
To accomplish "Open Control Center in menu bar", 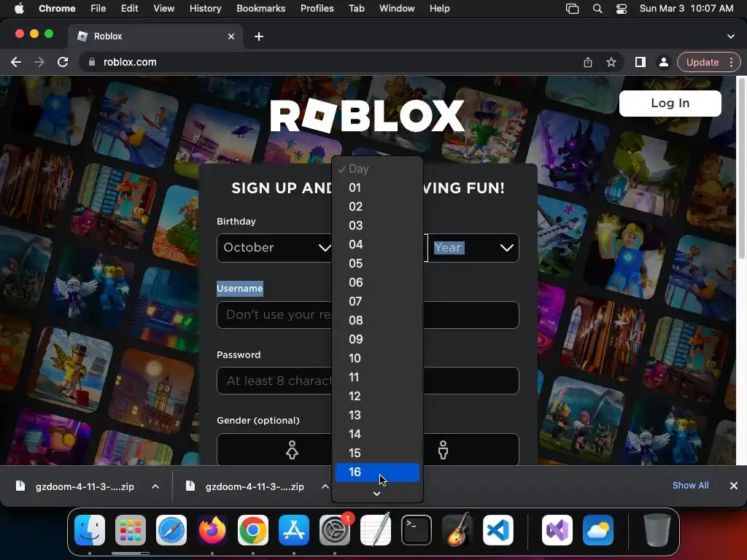I will [x=622, y=9].
